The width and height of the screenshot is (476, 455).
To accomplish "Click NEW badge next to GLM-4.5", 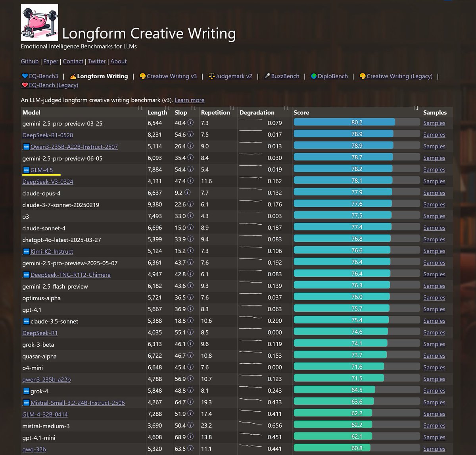I will coord(26,170).
